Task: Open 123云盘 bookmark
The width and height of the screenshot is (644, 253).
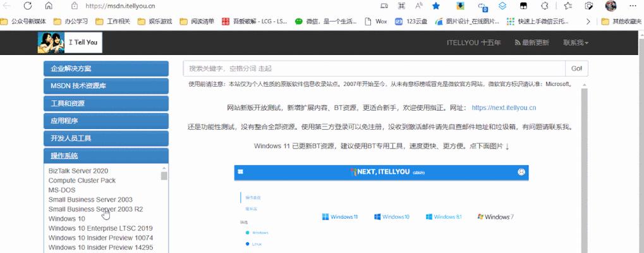Action: pos(411,22)
